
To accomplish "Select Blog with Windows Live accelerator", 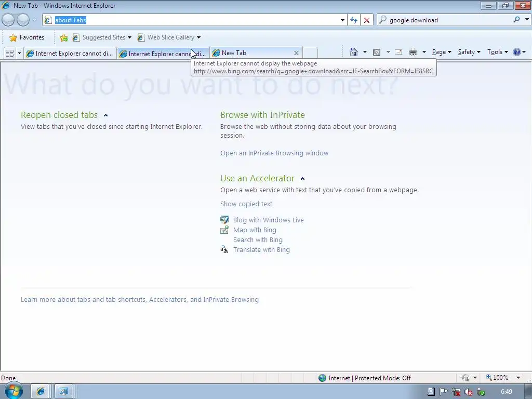I will pyautogui.click(x=269, y=220).
